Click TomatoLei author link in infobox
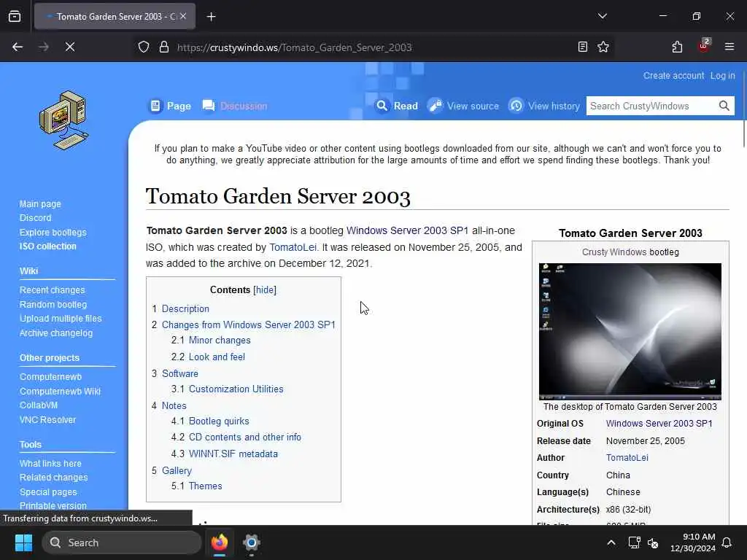Screen dimensions: 747x560 coord(627,458)
